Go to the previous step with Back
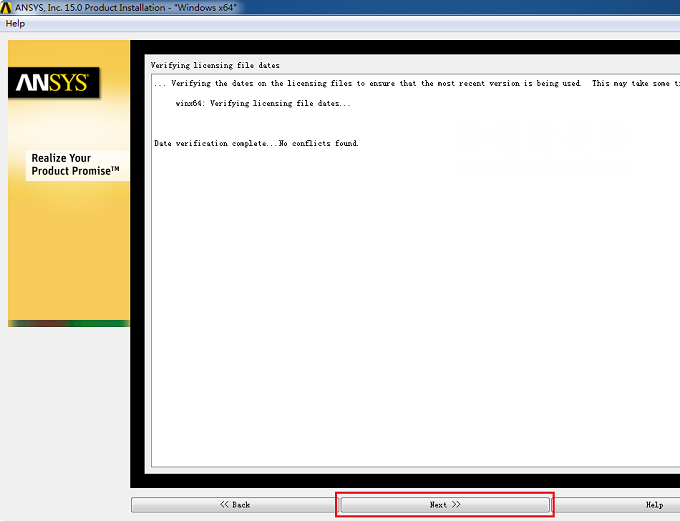This screenshot has height=521, width=680. pos(235,505)
